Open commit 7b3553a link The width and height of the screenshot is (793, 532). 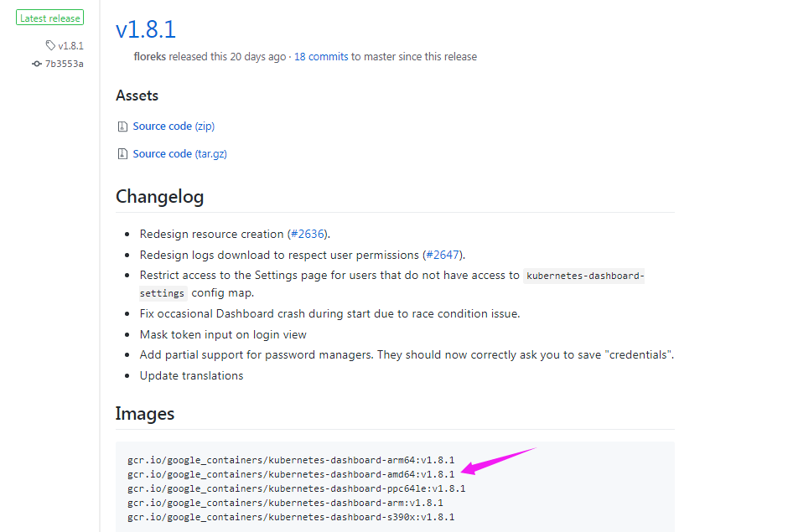[x=65, y=64]
